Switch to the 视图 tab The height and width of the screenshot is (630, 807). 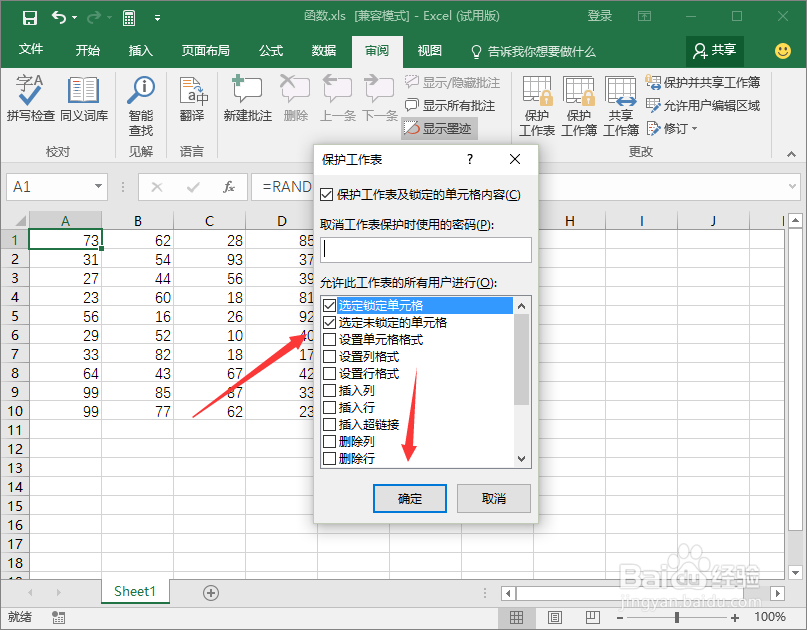430,50
